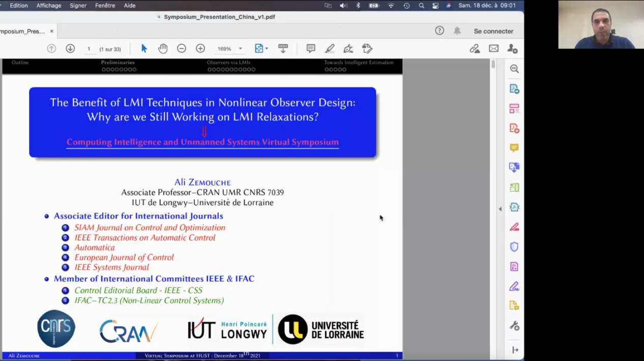Select the arrow selection tool
644x361 pixels.
point(144,48)
